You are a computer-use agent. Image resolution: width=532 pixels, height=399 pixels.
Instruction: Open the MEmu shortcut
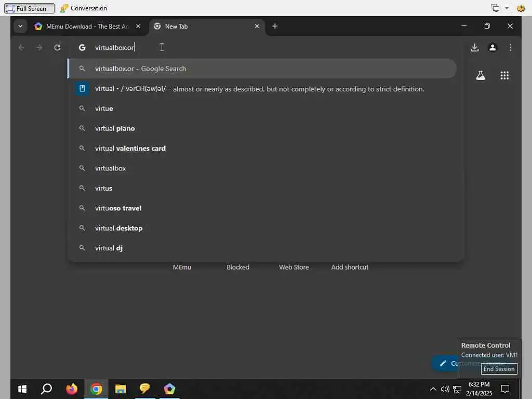(x=182, y=267)
